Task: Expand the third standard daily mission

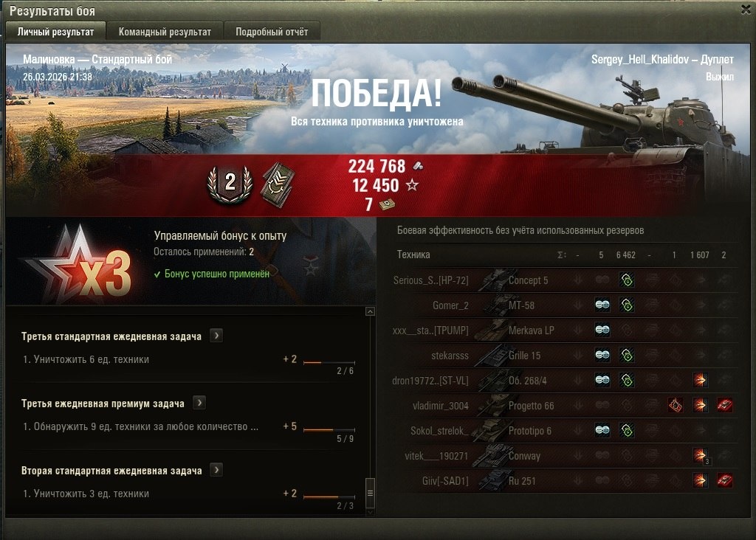Action: tap(216, 336)
